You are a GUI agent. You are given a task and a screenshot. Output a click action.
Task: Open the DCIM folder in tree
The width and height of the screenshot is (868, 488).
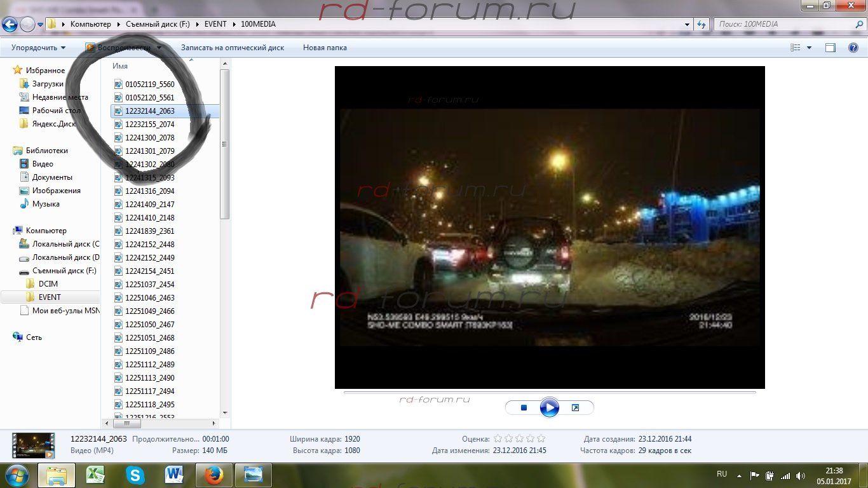[x=48, y=284]
